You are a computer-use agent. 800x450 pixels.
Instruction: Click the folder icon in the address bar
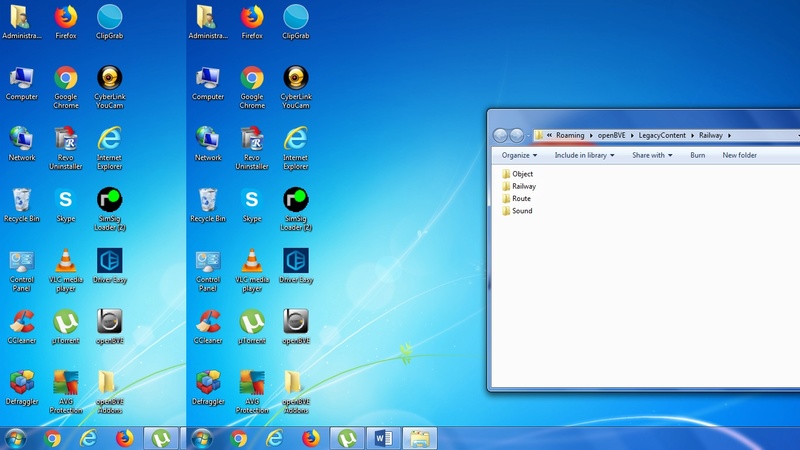(x=539, y=135)
